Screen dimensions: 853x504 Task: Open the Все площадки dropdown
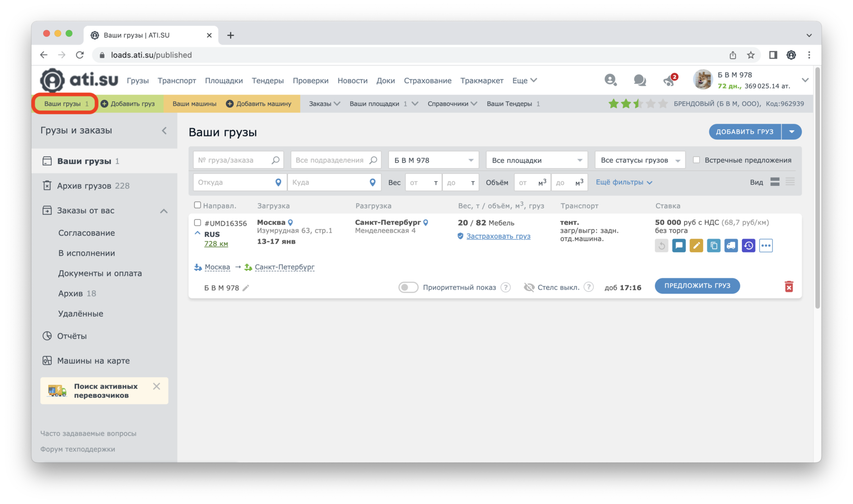tap(537, 160)
